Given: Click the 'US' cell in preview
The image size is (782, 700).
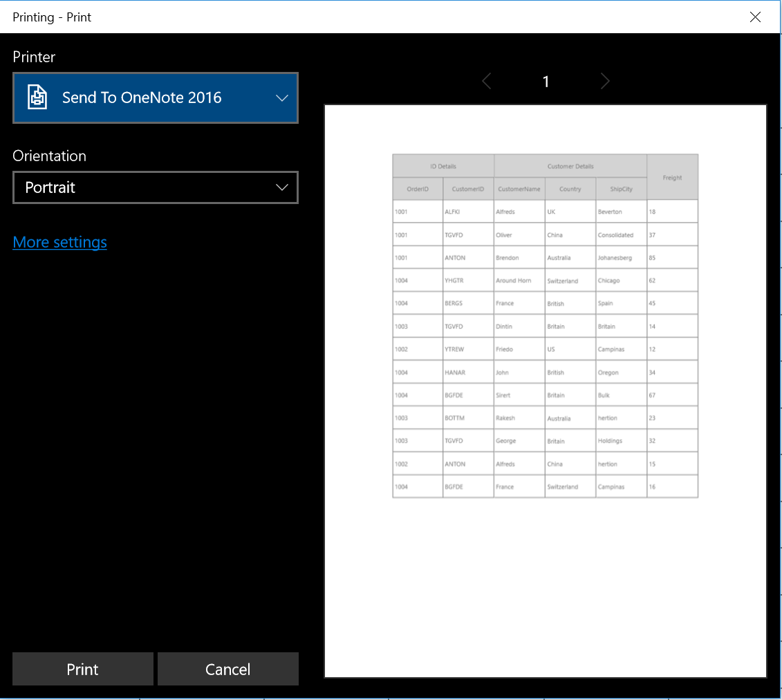Looking at the screenshot, I should point(570,349).
